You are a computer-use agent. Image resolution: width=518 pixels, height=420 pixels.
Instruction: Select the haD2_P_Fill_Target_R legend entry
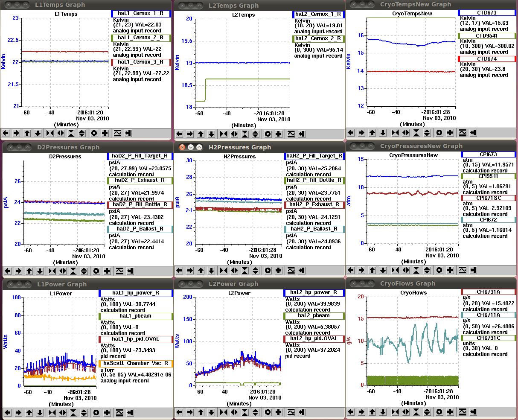(x=140, y=156)
